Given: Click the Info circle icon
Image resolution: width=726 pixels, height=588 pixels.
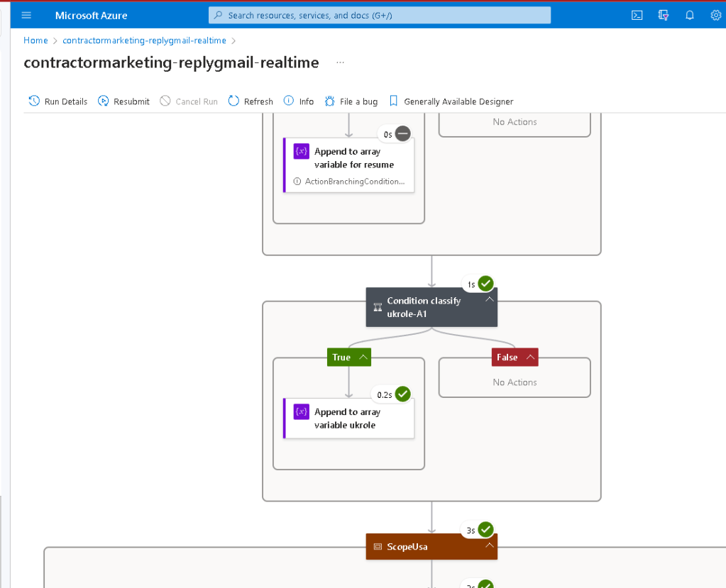Looking at the screenshot, I should click(x=288, y=101).
